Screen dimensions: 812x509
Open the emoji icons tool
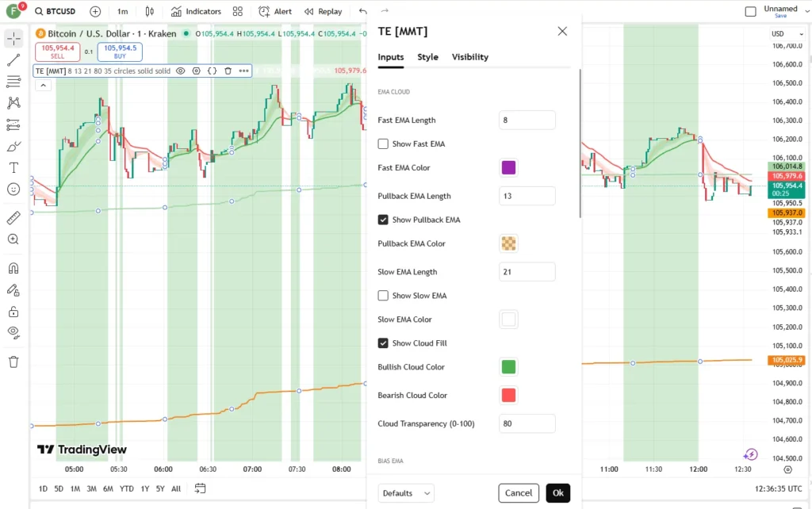14,189
